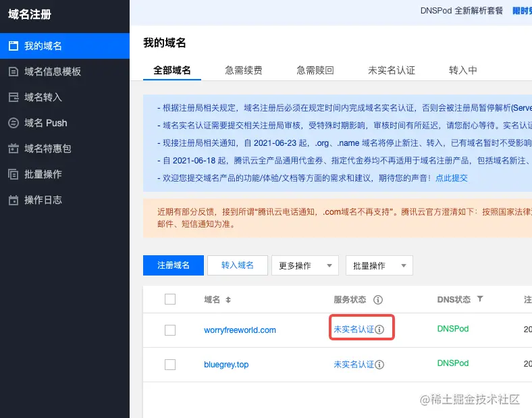Open the worryfreeworld.com domain link
The width and height of the screenshot is (532, 418).
click(240, 330)
